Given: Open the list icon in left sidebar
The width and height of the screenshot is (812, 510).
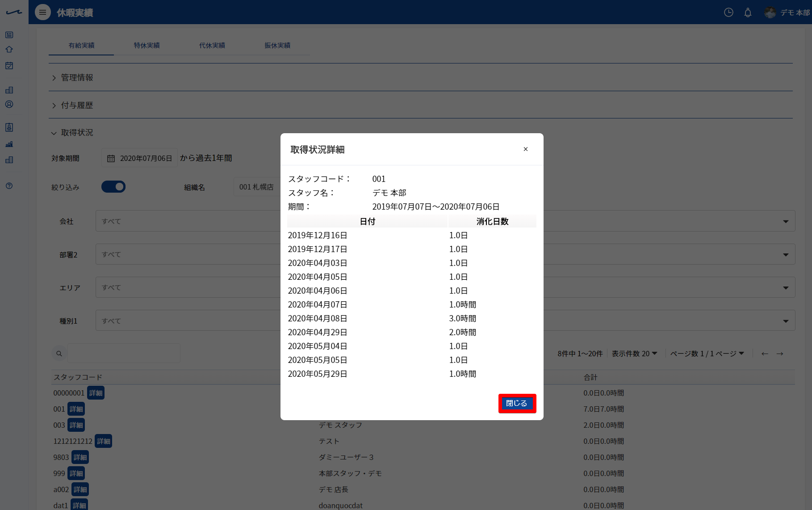Looking at the screenshot, I should [9, 35].
